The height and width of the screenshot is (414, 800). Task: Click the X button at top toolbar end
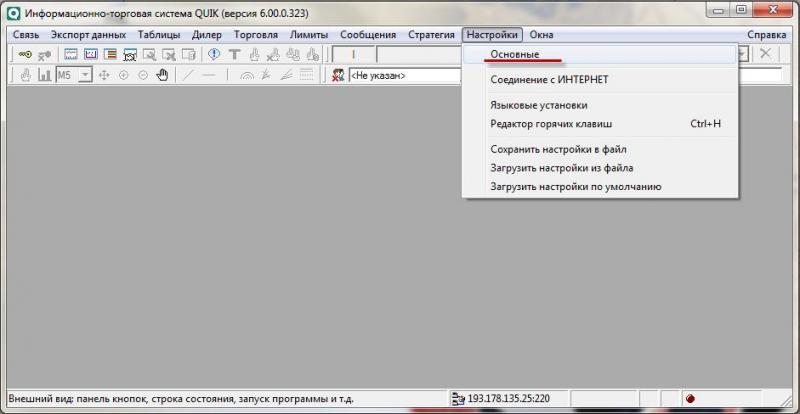pyautogui.click(x=765, y=53)
